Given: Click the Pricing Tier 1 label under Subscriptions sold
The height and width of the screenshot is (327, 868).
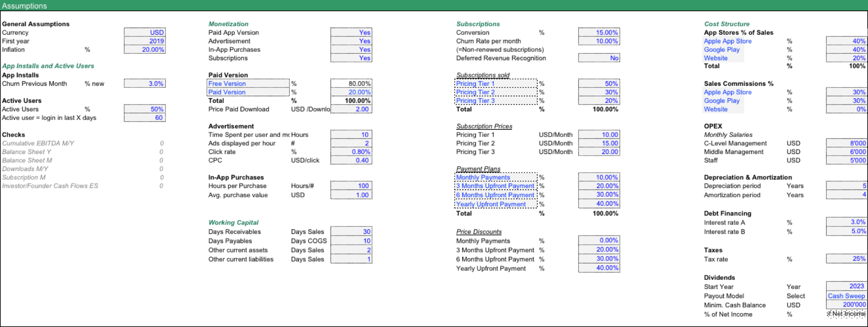Looking at the screenshot, I should (496, 83).
